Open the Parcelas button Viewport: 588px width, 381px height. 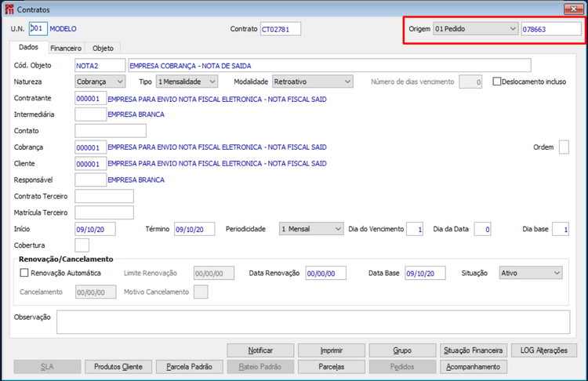click(332, 367)
